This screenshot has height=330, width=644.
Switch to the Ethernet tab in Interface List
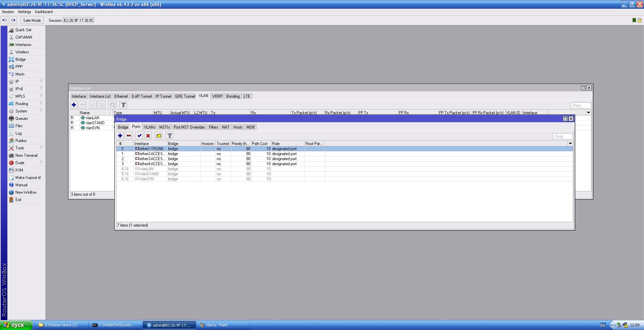121,96
